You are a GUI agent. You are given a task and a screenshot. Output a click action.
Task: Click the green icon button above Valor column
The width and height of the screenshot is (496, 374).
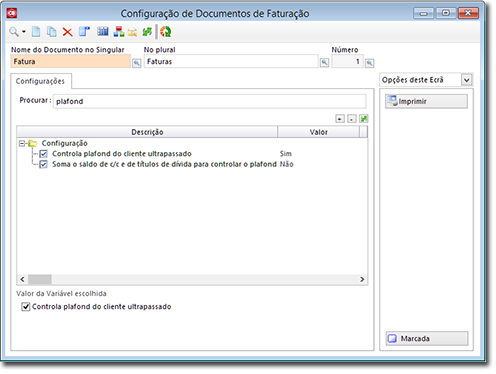tap(364, 119)
